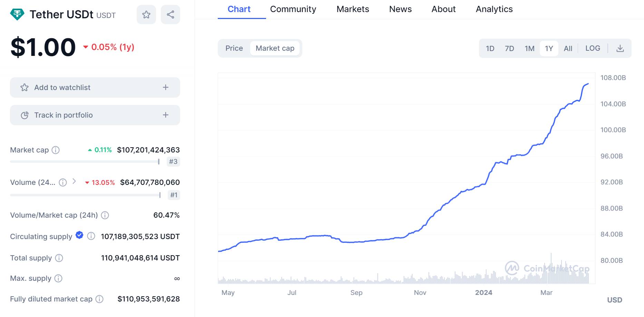This screenshot has height=317, width=644.
Task: Open the News tab
Action: (400, 9)
